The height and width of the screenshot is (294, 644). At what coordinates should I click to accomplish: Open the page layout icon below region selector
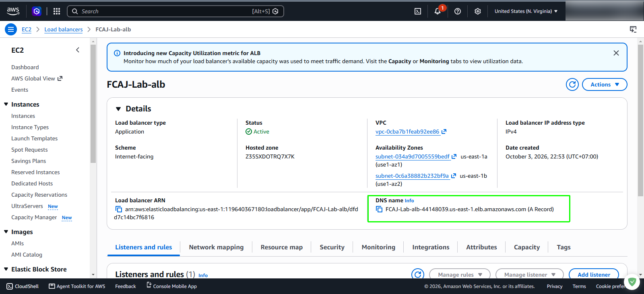[x=633, y=29]
